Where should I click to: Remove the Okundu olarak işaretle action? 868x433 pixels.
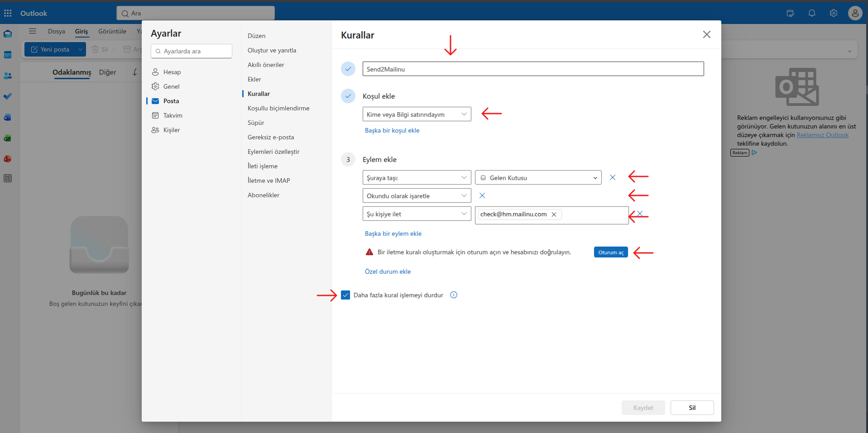pyautogui.click(x=482, y=195)
